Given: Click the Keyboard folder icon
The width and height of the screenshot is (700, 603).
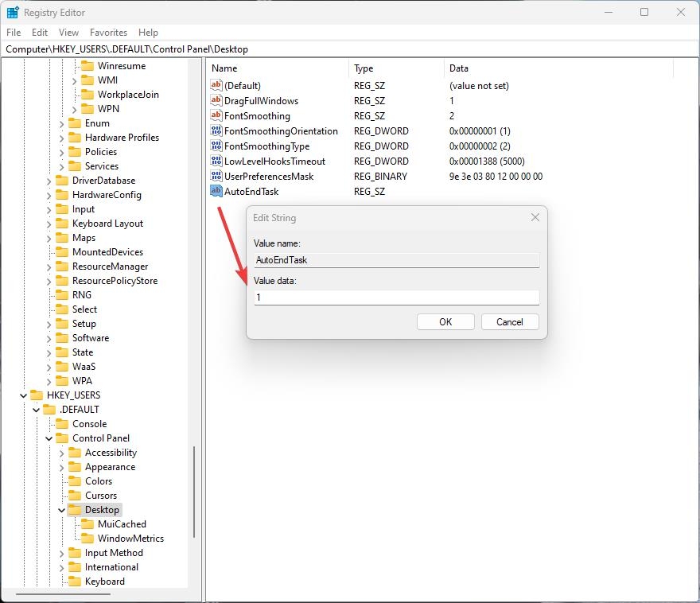Looking at the screenshot, I should (x=75, y=582).
